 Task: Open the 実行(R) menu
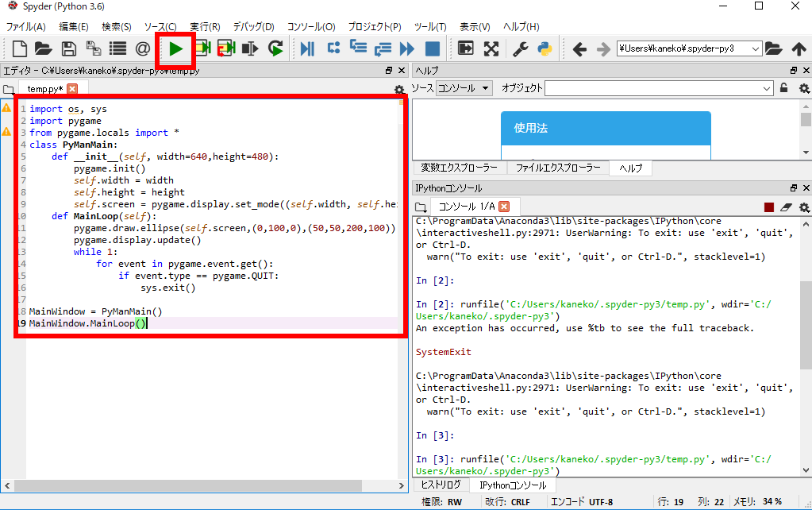pos(205,26)
